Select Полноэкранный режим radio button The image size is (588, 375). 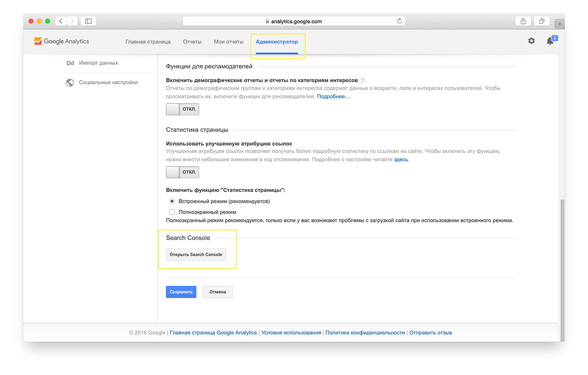click(172, 212)
